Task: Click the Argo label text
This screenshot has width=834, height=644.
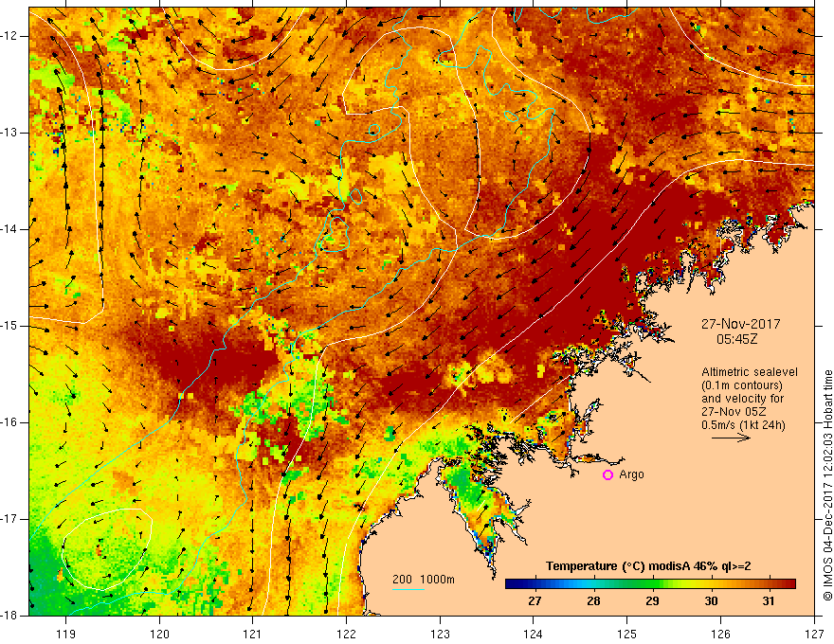Action: 631,474
